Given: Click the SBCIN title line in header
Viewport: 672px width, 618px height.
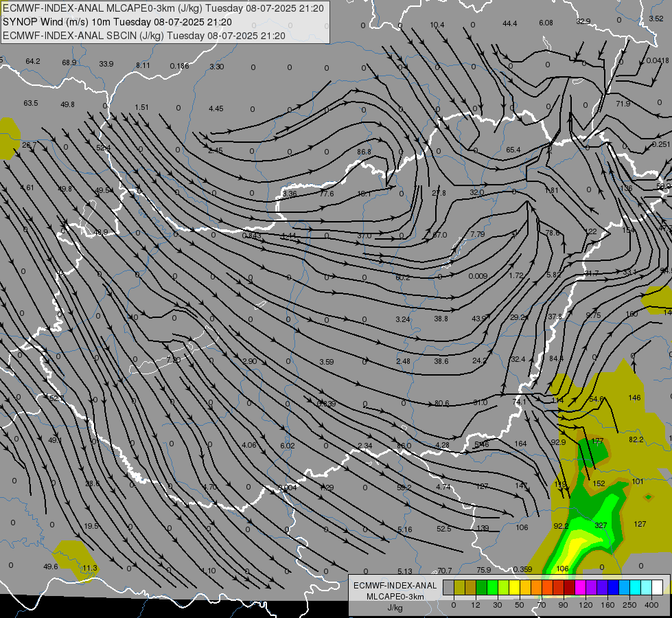Looking at the screenshot, I should tap(144, 36).
